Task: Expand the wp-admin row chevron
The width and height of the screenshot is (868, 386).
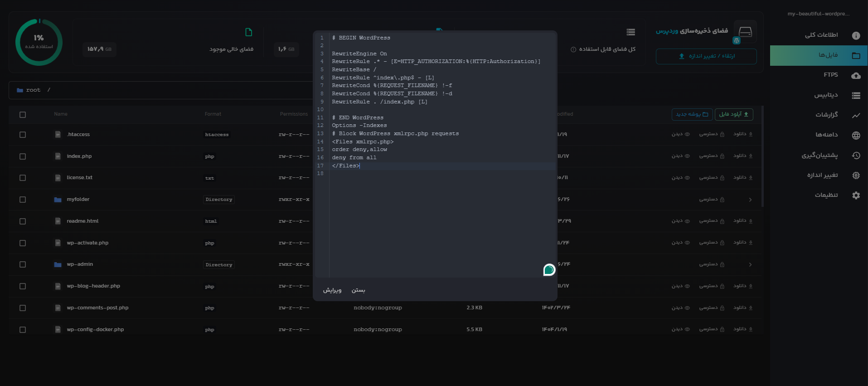Action: coord(750,264)
